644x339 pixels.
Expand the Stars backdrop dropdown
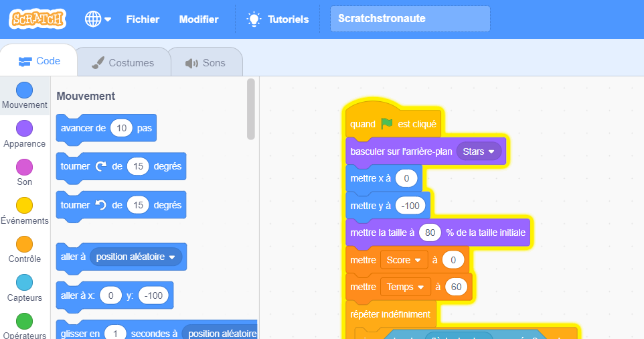coord(479,151)
